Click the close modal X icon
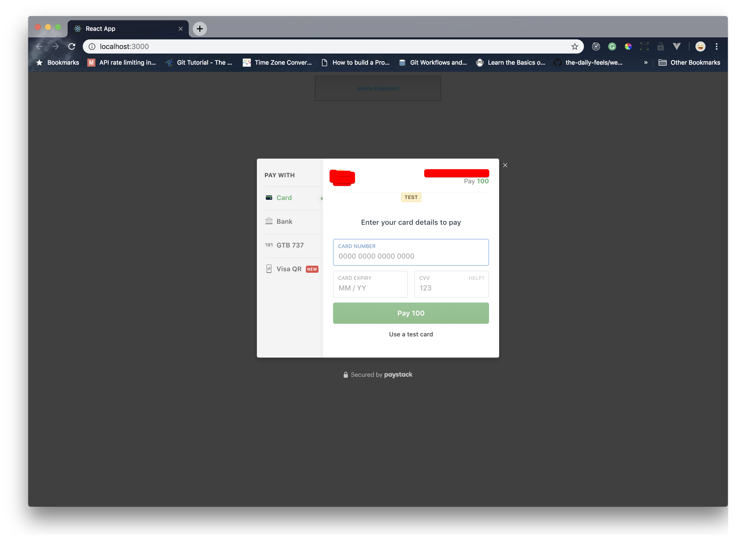 pyautogui.click(x=504, y=165)
